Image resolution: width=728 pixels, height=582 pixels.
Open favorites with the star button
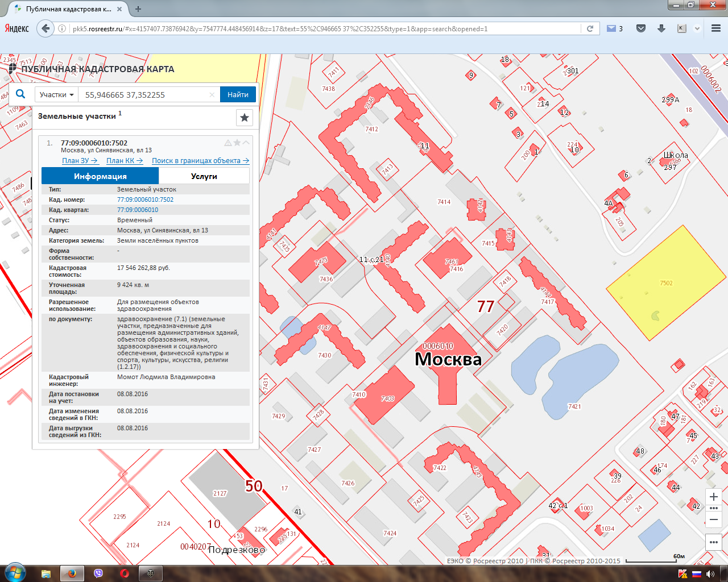click(x=244, y=118)
